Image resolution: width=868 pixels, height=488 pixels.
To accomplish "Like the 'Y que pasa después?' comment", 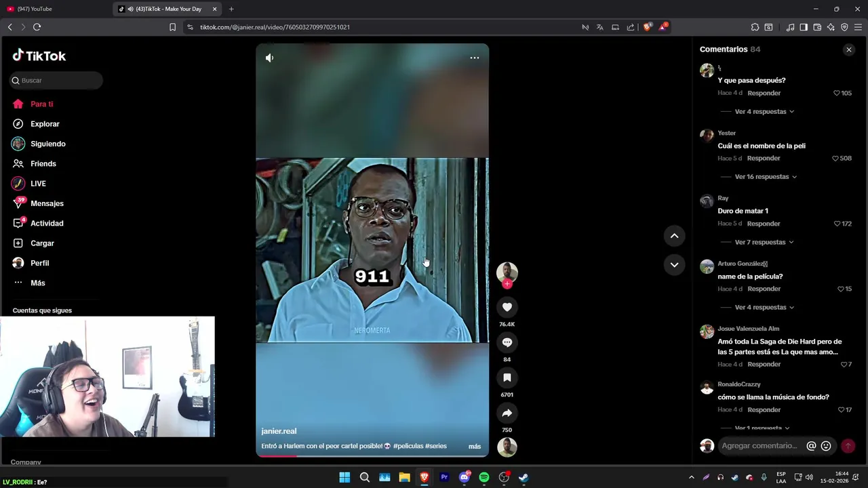I will pos(836,93).
